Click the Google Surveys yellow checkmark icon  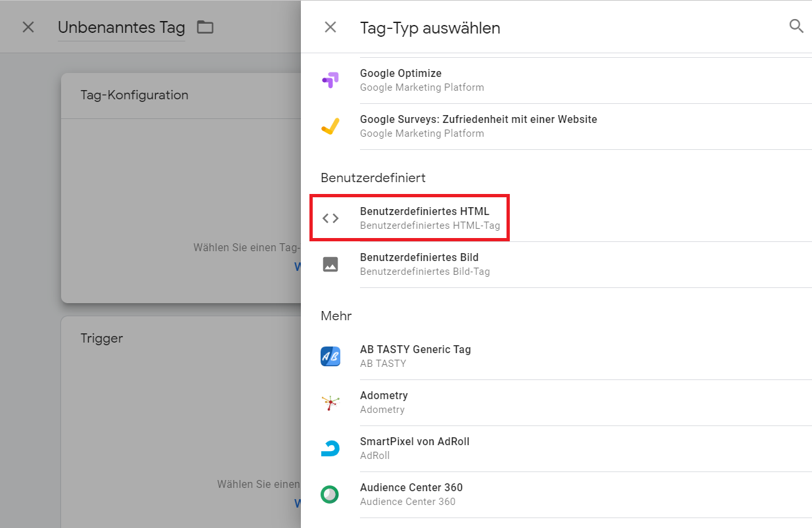click(x=330, y=126)
